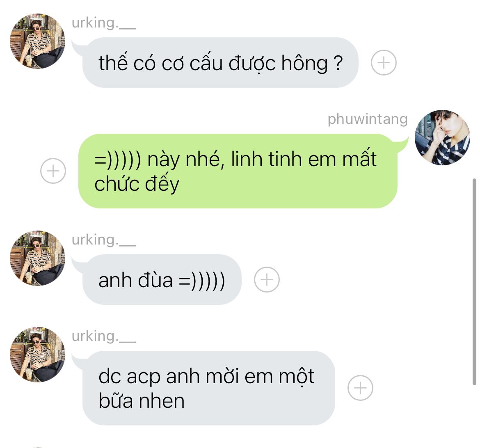Tap the plus icon beside "thế có cơ cấu được hông ?"

pyautogui.click(x=384, y=63)
